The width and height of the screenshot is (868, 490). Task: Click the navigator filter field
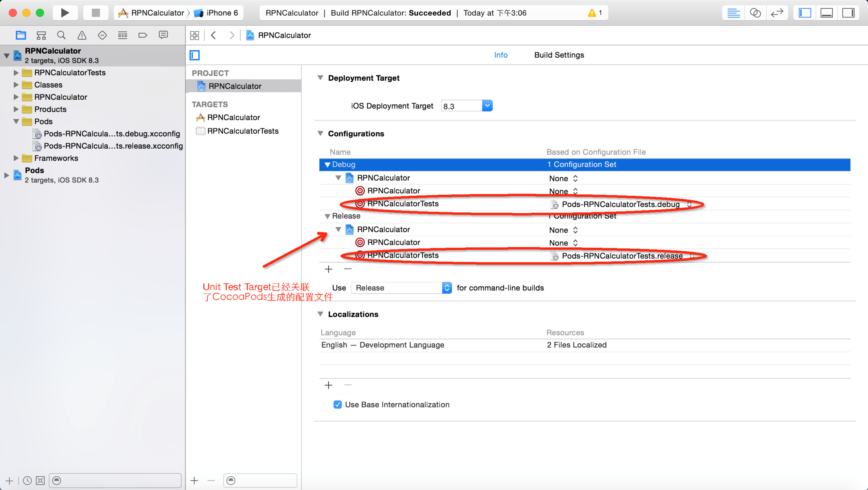pyautogui.click(x=115, y=480)
